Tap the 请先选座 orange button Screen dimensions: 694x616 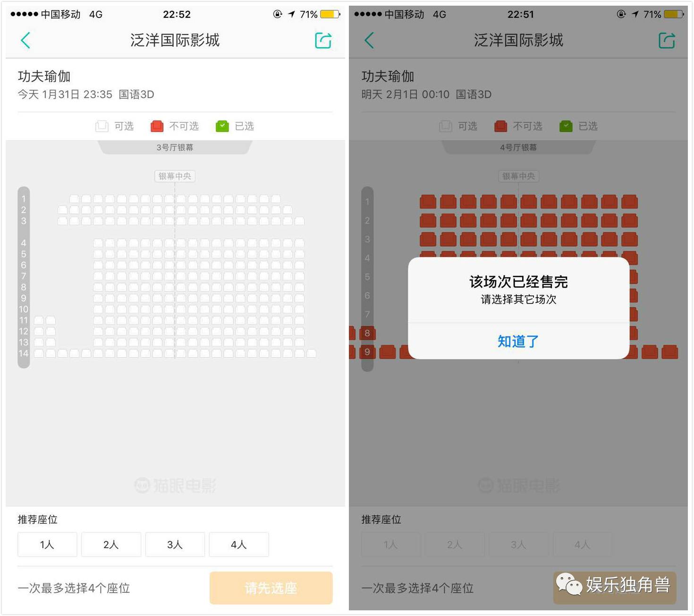(x=271, y=588)
